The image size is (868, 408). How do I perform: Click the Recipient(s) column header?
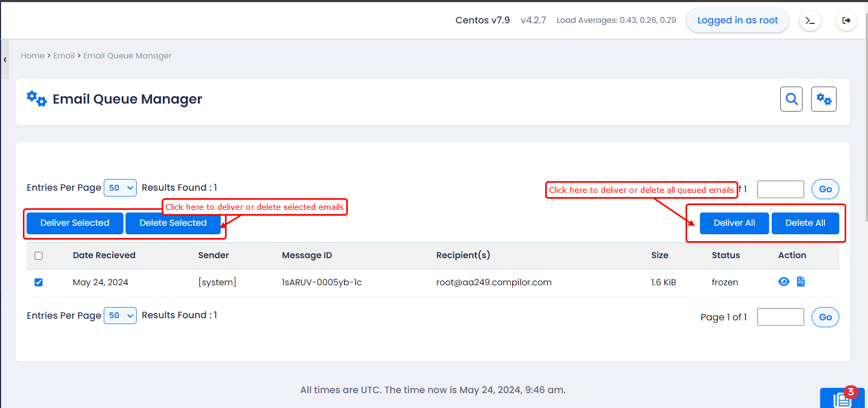click(463, 256)
